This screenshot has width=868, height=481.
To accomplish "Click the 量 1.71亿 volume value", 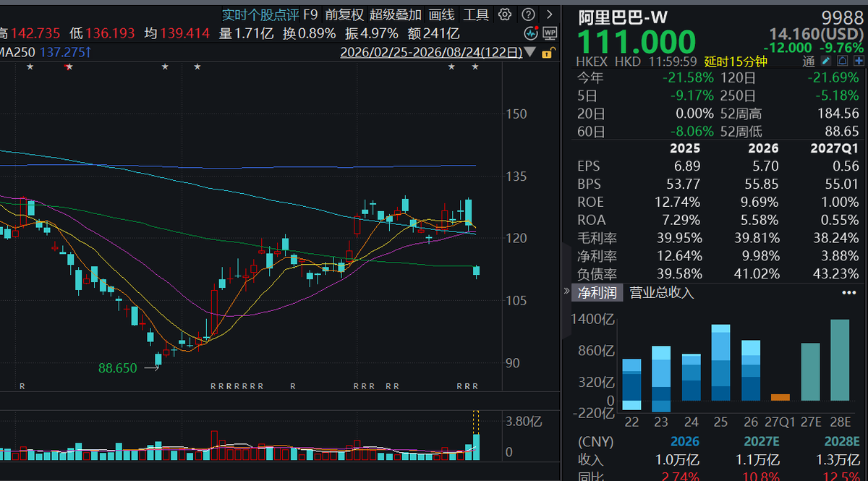I will tap(246, 33).
